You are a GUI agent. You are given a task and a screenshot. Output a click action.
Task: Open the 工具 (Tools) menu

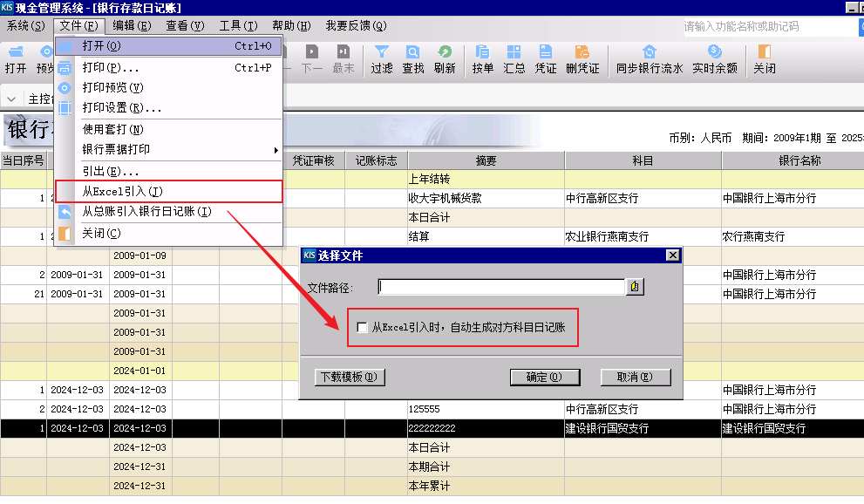[x=238, y=26]
